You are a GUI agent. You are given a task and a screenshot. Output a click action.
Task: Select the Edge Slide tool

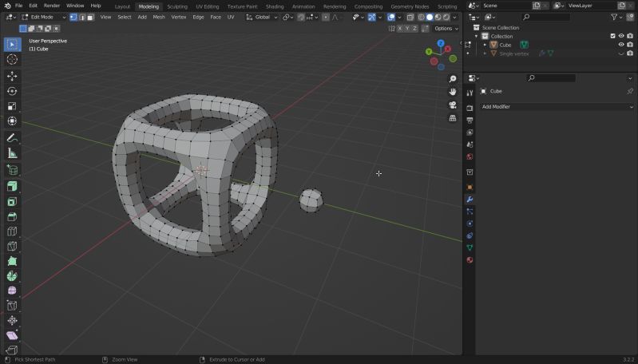[x=12, y=306]
